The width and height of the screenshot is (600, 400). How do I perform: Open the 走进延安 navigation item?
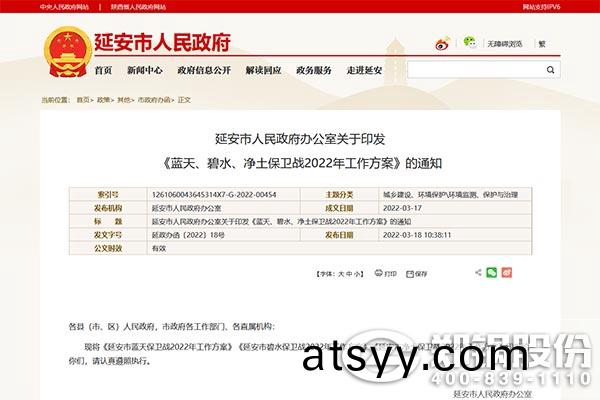tap(364, 70)
